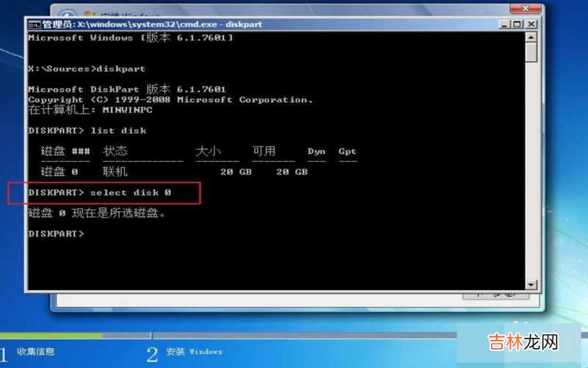Click the Gpt column header
Viewport: 588px width, 368px height.
pos(347,152)
